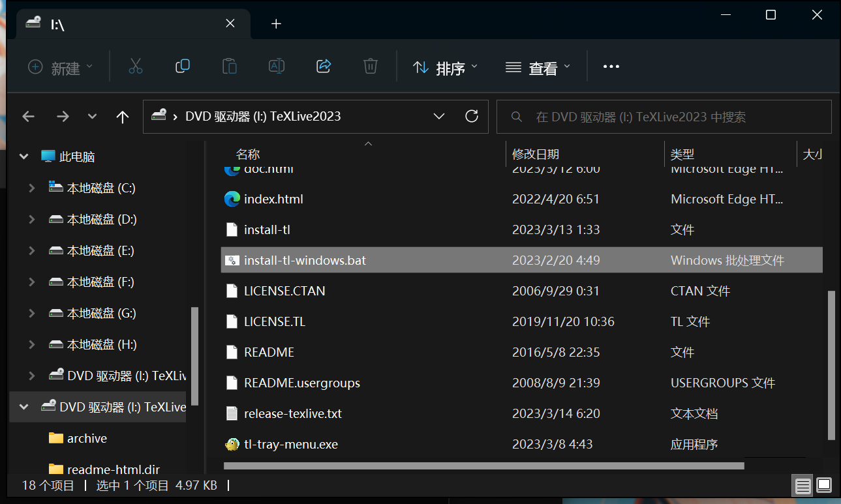The width and height of the screenshot is (841, 504).
Task: Click the type cell 'Windows 批处理文件'
Action: (x=727, y=260)
